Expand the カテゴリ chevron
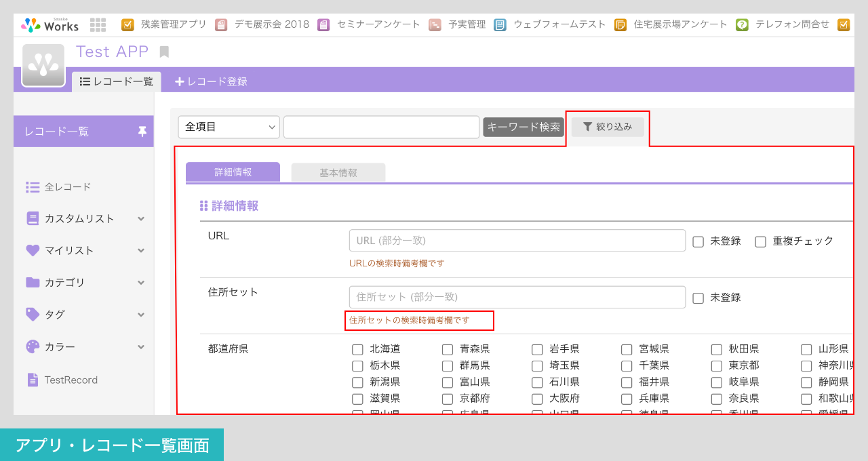Image resolution: width=868 pixels, height=461 pixels. pos(141,282)
